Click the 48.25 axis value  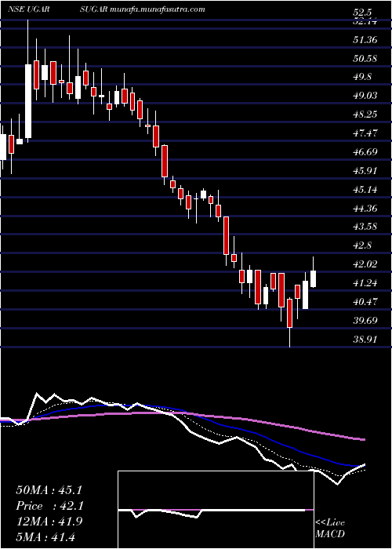coord(365,115)
